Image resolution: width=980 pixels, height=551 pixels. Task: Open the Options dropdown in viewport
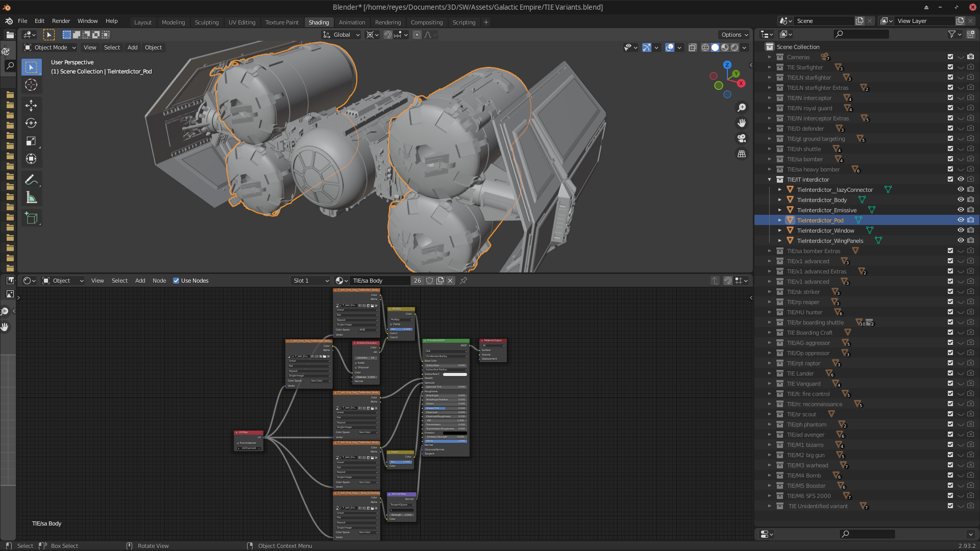tap(734, 35)
